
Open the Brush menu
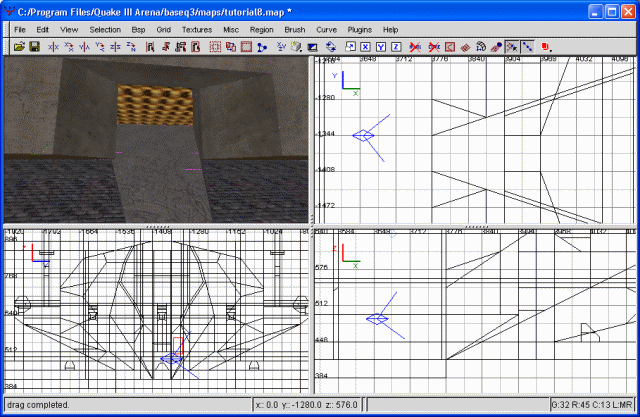pyautogui.click(x=295, y=30)
